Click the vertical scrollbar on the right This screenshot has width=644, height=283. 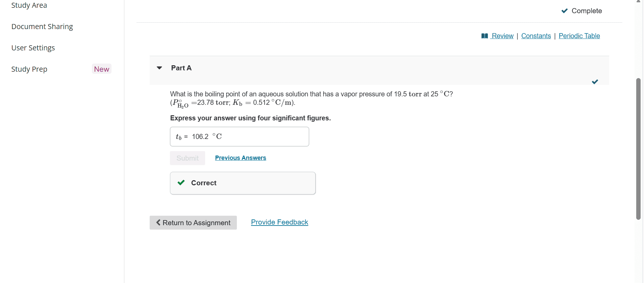click(x=638, y=149)
